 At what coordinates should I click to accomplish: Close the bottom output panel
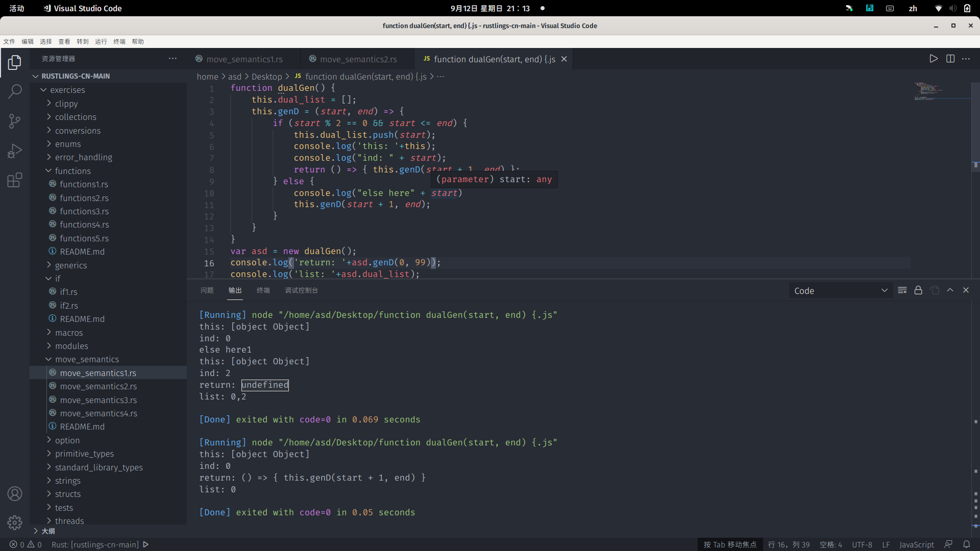[x=966, y=290]
